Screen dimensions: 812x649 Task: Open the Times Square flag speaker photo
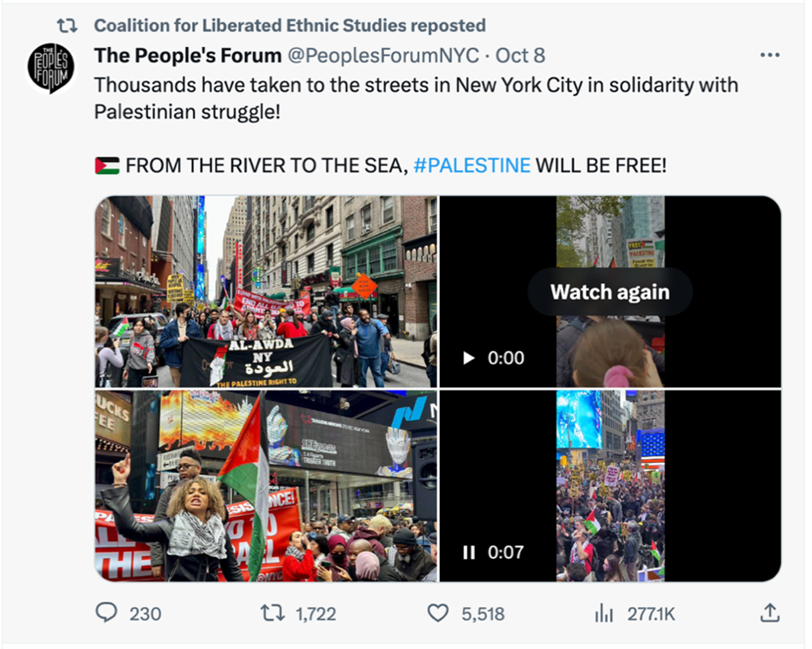(x=266, y=486)
